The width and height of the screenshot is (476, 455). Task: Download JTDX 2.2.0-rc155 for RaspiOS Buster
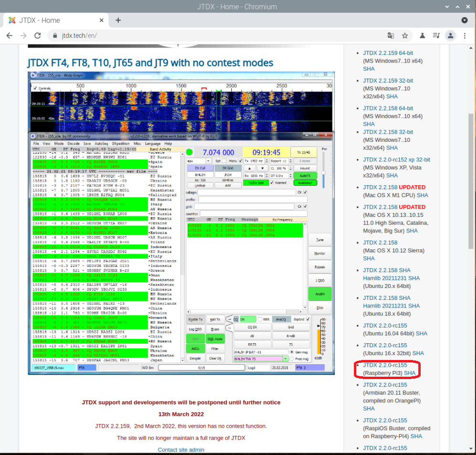pyautogui.click(x=385, y=420)
